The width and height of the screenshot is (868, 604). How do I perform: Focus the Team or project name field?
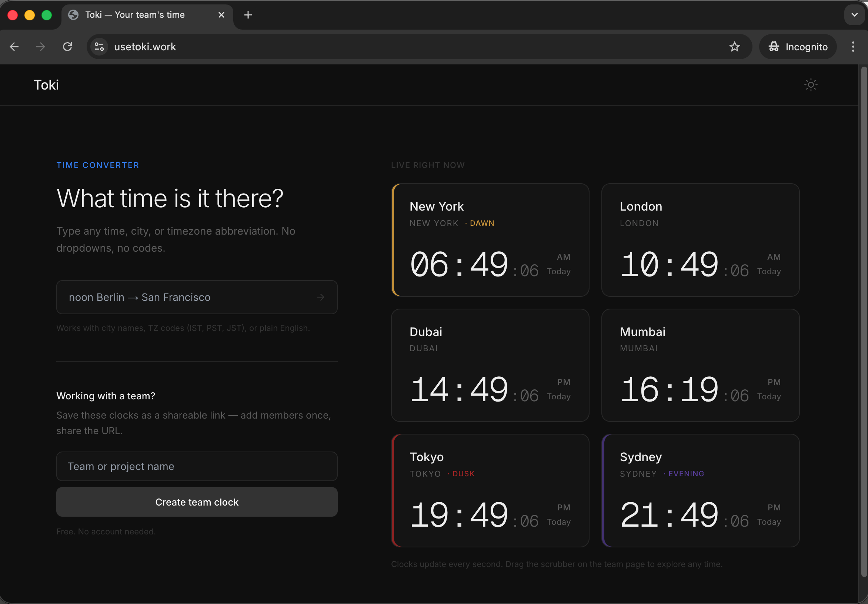(197, 466)
